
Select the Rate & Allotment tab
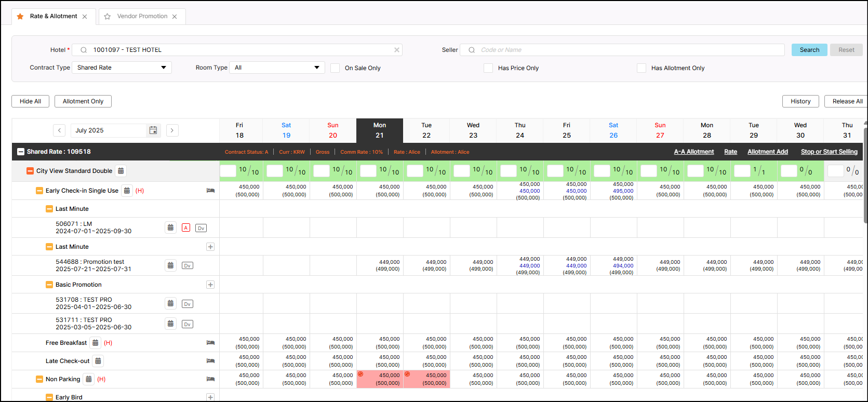coord(54,16)
